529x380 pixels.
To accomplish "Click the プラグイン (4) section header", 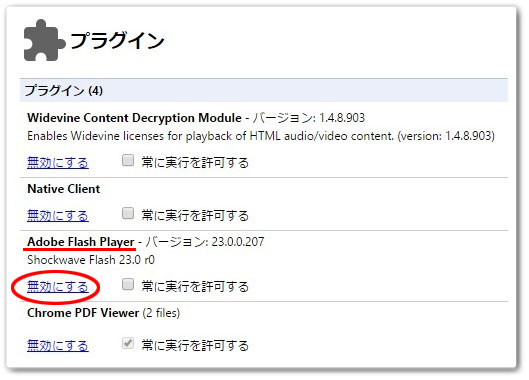I will coord(264,90).
